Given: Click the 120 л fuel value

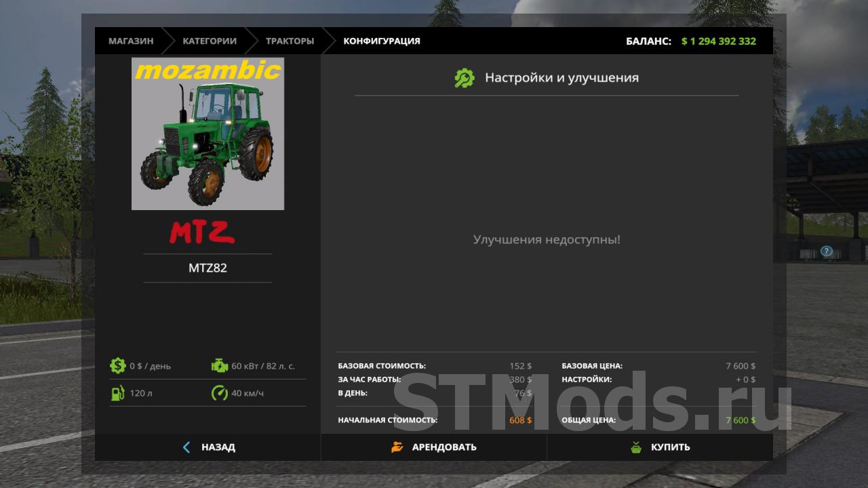Looking at the screenshot, I should [140, 393].
